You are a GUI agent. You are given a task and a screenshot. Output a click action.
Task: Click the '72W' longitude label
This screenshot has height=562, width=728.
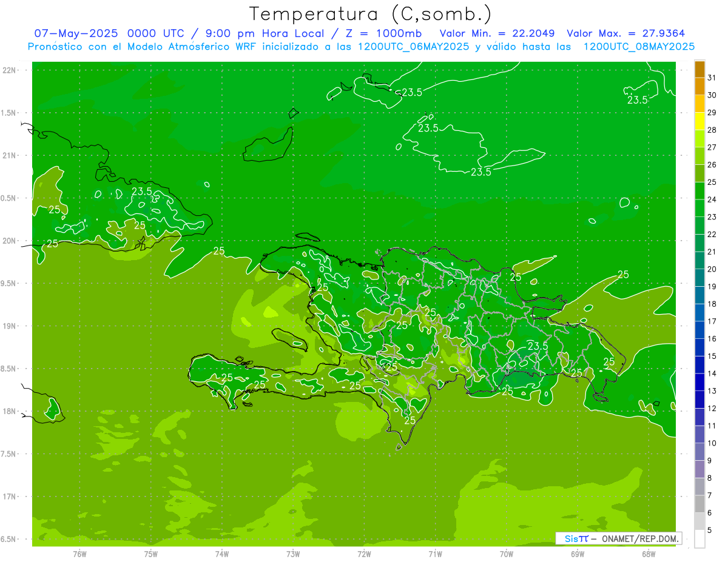pos(364,554)
